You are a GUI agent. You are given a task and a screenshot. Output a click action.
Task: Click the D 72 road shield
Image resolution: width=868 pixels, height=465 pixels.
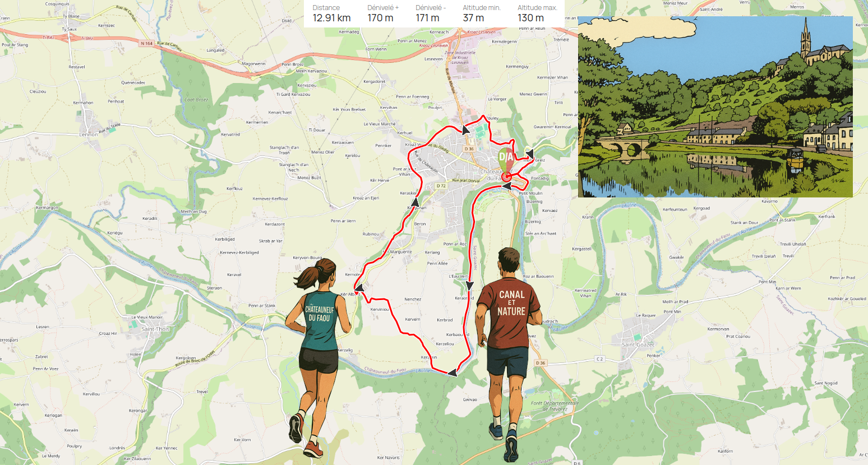pos(441,186)
